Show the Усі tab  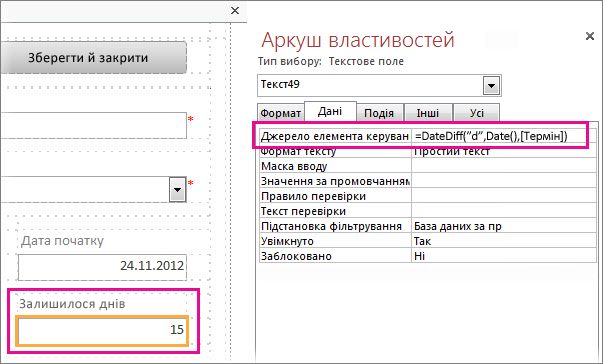pos(477,113)
